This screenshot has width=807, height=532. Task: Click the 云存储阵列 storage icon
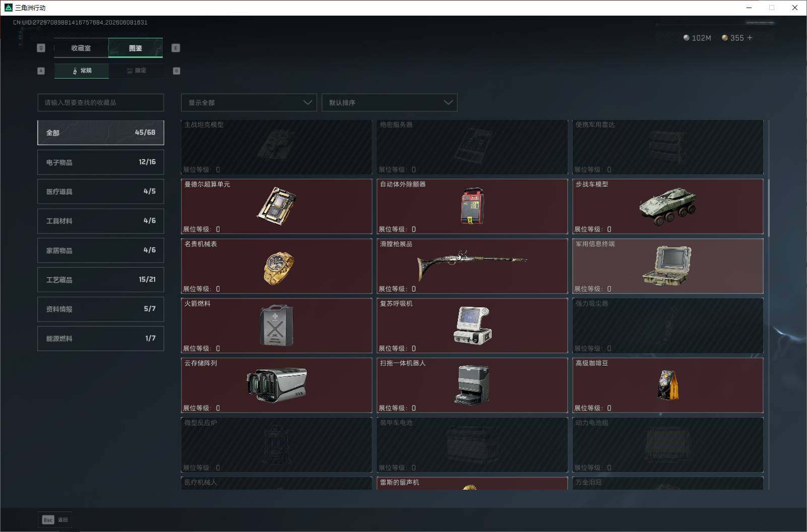[x=277, y=385]
